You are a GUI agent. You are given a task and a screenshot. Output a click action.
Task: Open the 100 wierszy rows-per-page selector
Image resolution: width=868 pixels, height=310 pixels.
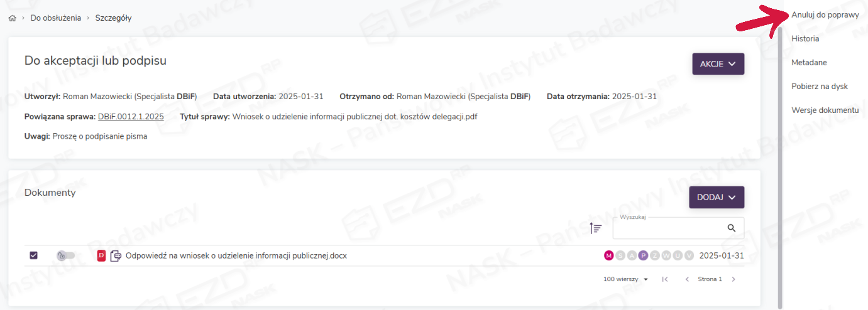click(x=625, y=279)
